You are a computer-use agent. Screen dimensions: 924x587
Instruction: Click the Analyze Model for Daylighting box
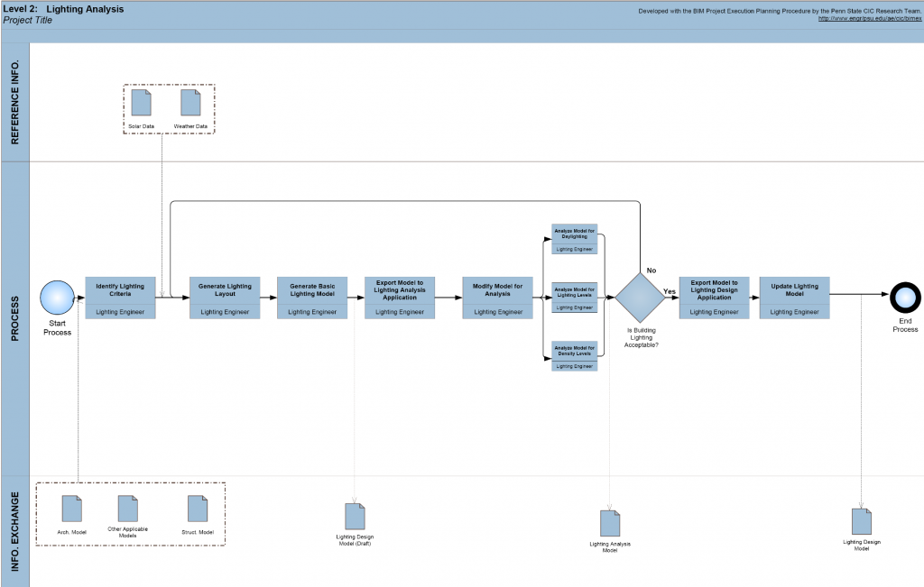[574, 239]
